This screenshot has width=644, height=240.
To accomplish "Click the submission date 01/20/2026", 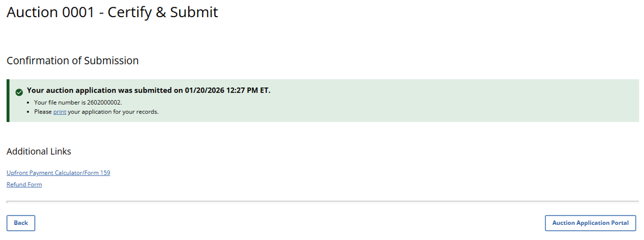I will (x=204, y=91).
